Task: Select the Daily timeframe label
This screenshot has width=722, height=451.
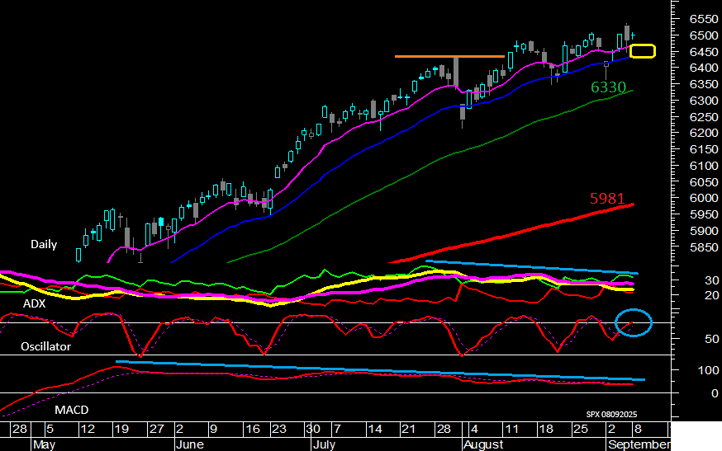Action: point(44,244)
